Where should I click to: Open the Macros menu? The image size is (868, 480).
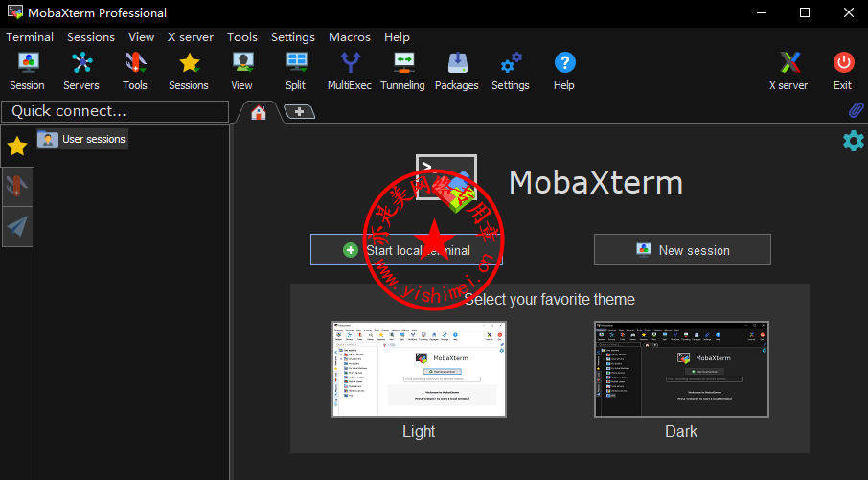tap(349, 37)
